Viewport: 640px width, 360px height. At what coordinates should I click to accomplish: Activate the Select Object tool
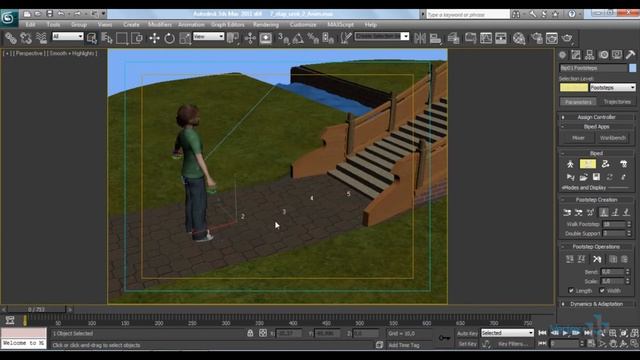92,38
